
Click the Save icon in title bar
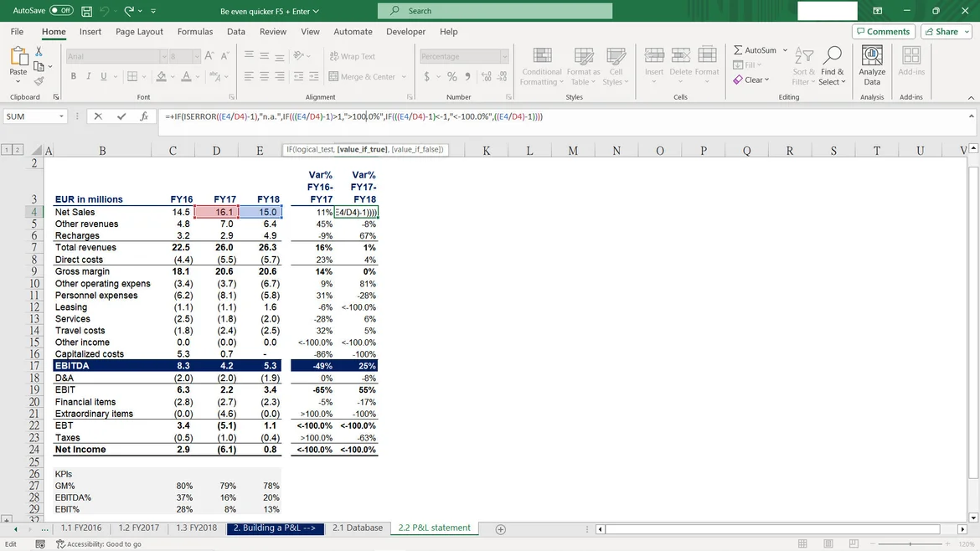[x=88, y=11]
